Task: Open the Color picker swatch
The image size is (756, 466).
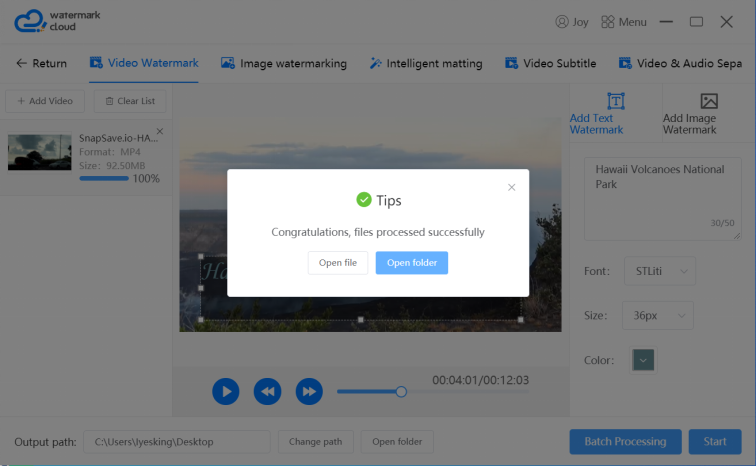Action: coord(643,360)
